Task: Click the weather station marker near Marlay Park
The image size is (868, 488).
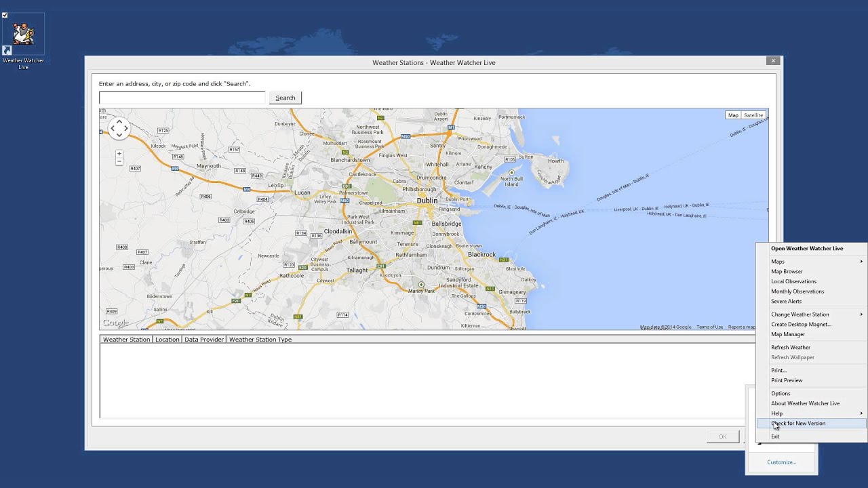Action: coord(421,285)
